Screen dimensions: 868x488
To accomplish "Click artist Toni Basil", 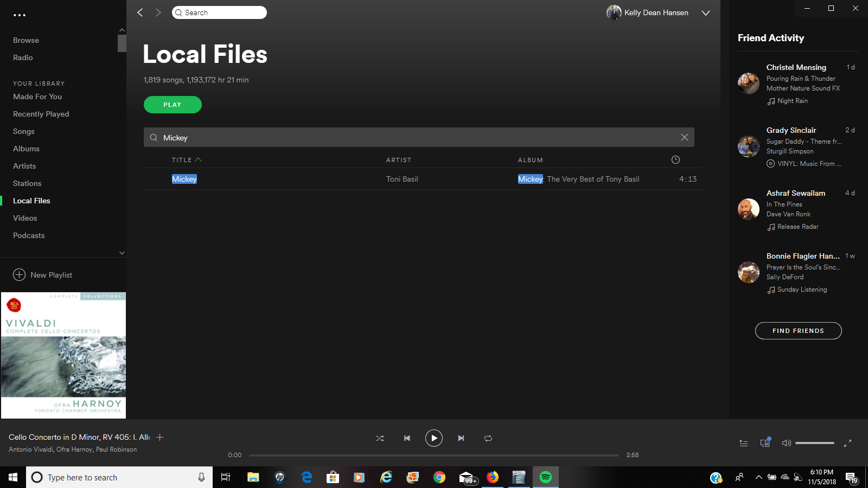I will 402,179.
